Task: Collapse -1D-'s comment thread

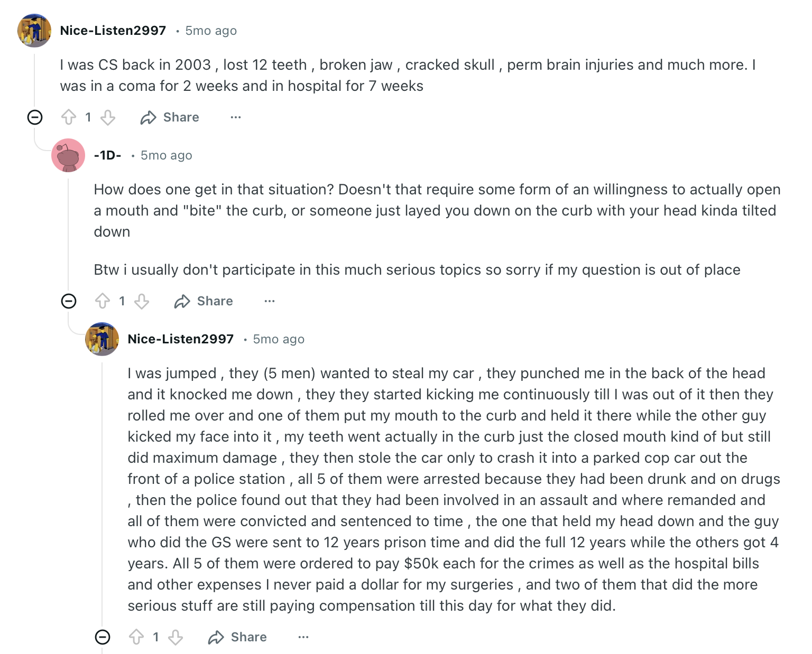Action: [69, 301]
